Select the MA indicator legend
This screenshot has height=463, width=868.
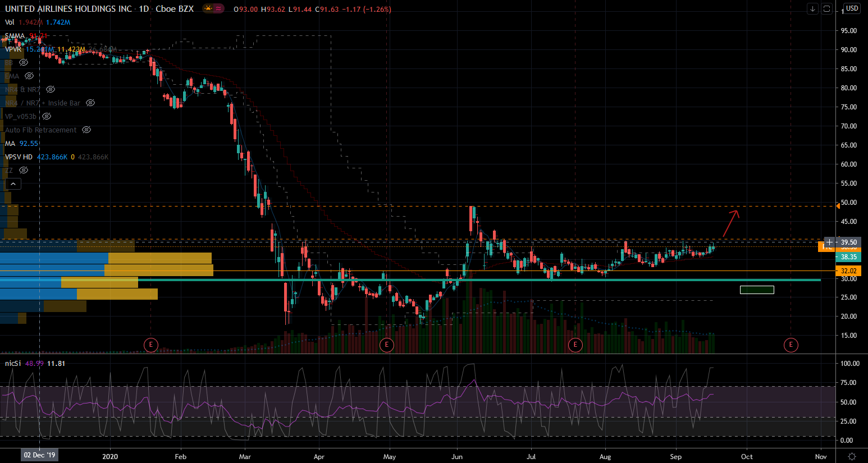[x=10, y=144]
